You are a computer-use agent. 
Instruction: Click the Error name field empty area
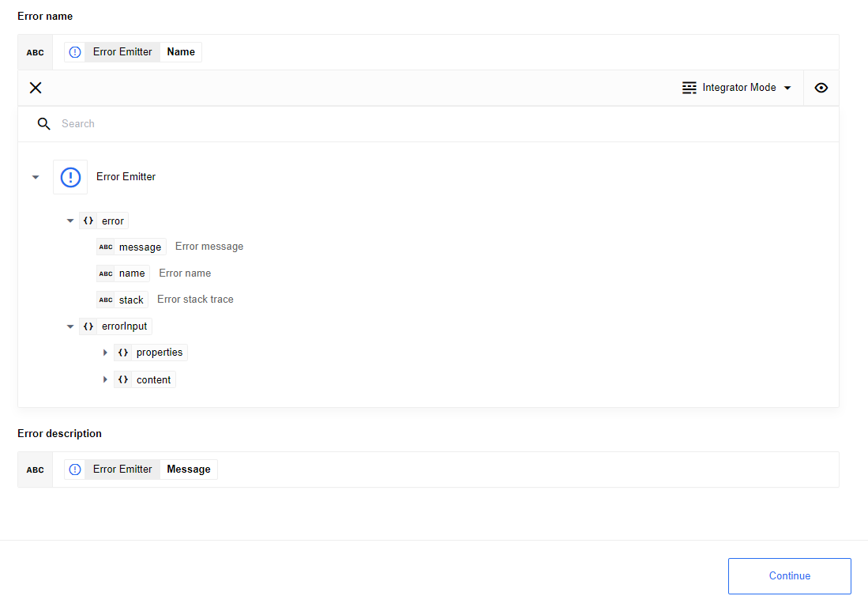point(520,52)
